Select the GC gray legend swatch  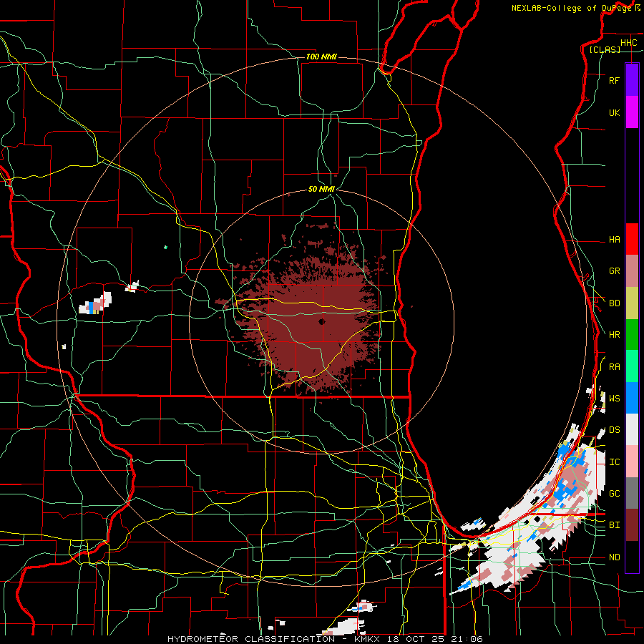point(632,493)
